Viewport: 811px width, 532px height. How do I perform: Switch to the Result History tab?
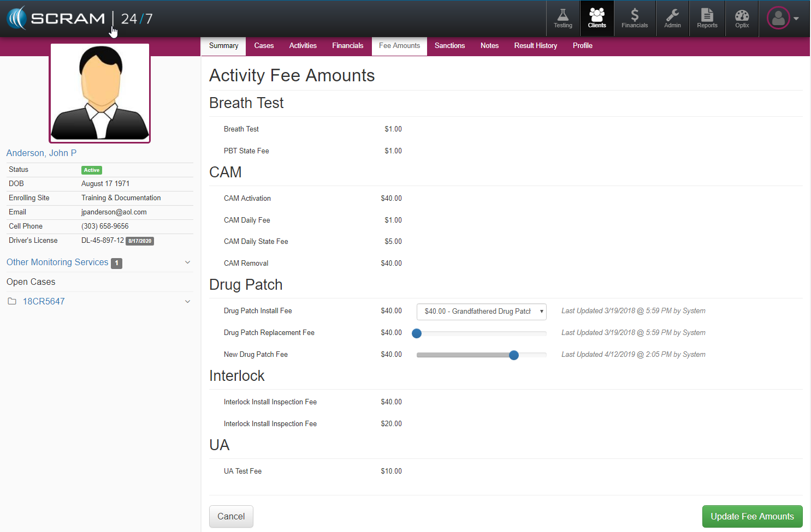click(535, 46)
